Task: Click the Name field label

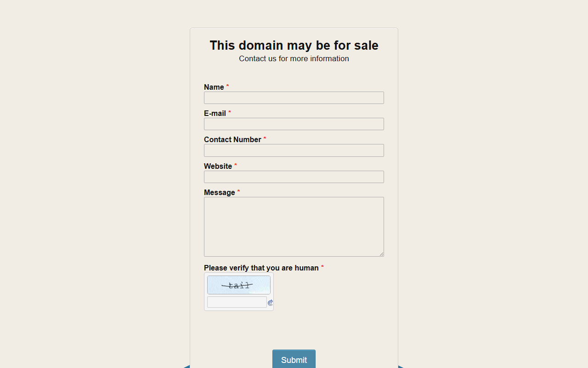Action: tap(214, 87)
